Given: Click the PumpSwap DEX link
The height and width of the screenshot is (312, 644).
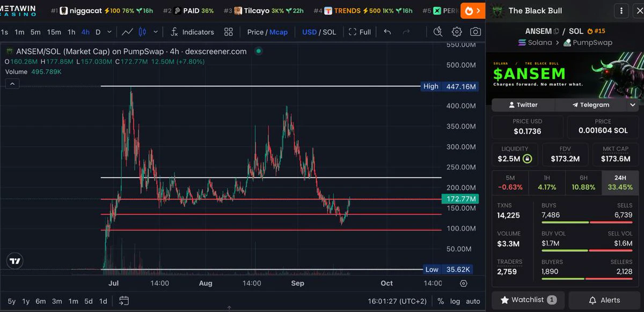Looking at the screenshot, I should [x=587, y=42].
